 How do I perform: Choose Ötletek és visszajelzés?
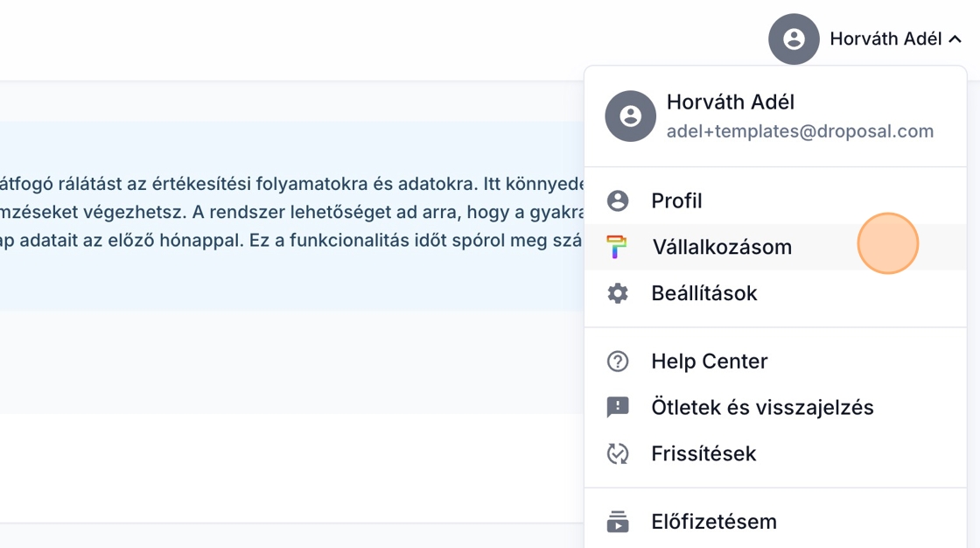tap(762, 407)
